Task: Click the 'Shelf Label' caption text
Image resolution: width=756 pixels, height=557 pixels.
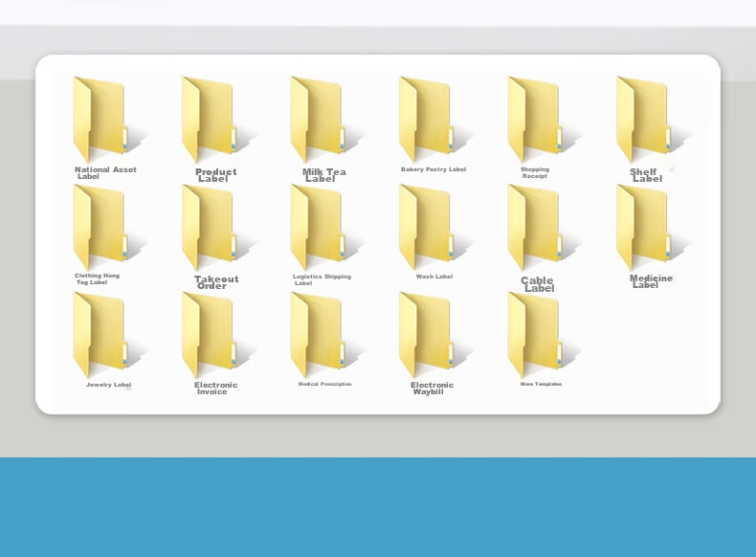Action: [646, 175]
